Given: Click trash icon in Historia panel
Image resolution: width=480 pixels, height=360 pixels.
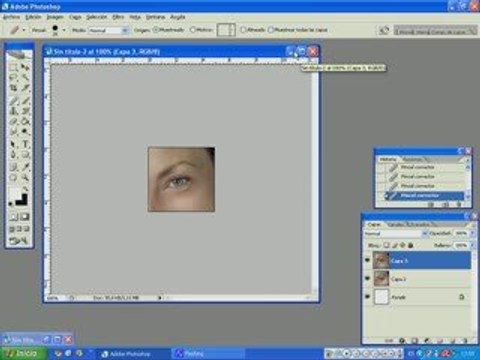Looking at the screenshot, I should coord(460,204).
